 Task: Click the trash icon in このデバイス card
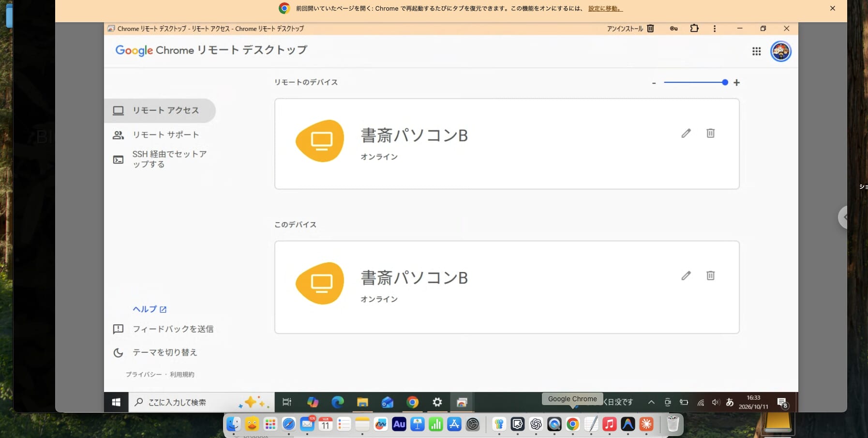coord(710,275)
